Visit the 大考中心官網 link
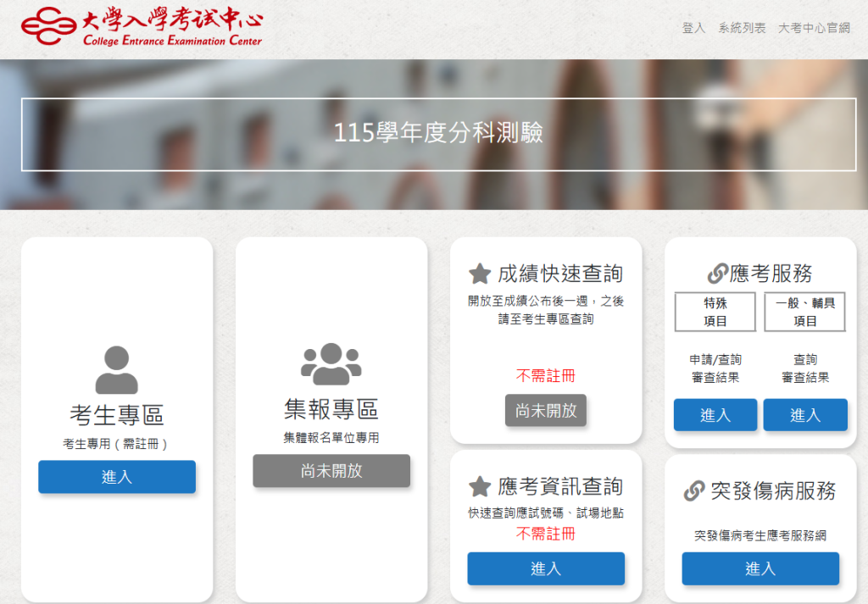Screen dimensions: 868x604 click(814, 28)
